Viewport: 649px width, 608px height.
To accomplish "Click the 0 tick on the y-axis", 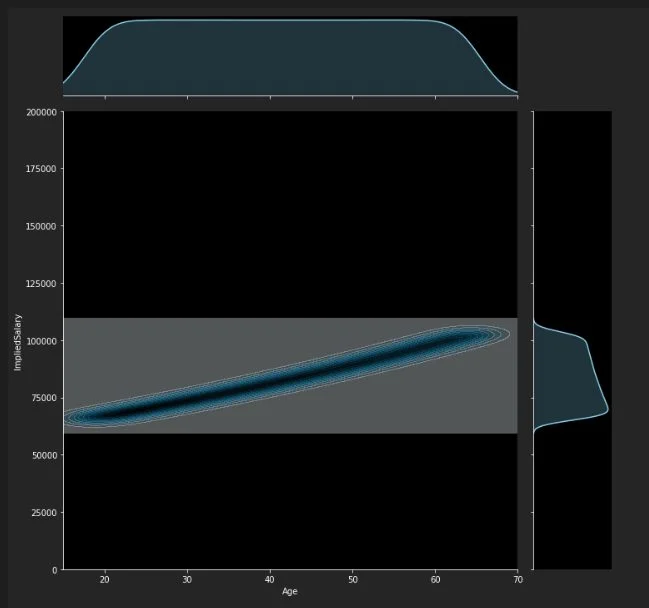I will pos(54,570).
